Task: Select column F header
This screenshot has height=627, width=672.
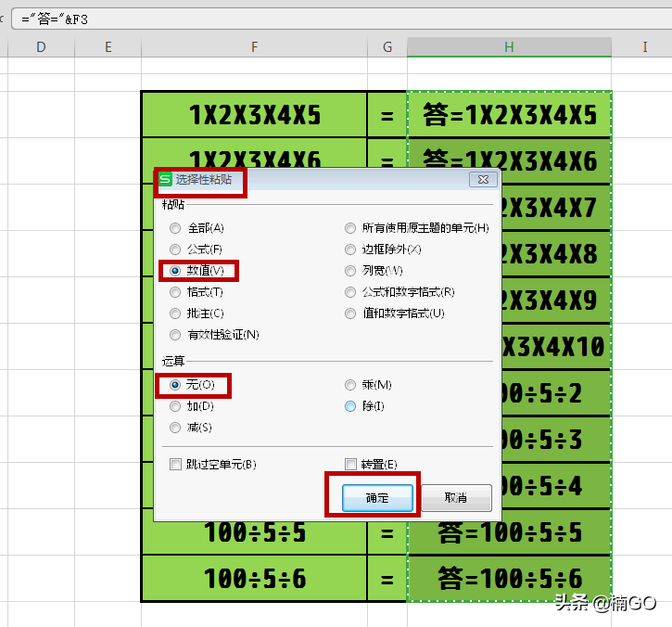Action: [254, 46]
